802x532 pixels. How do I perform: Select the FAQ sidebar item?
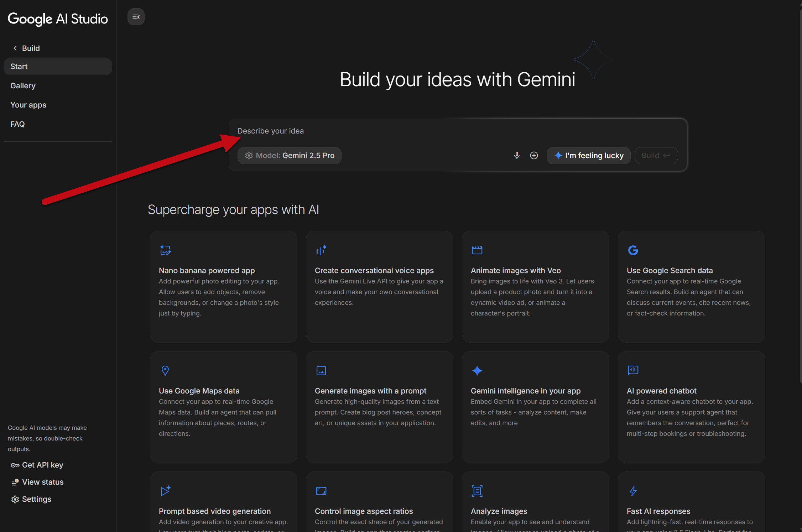[x=17, y=124]
